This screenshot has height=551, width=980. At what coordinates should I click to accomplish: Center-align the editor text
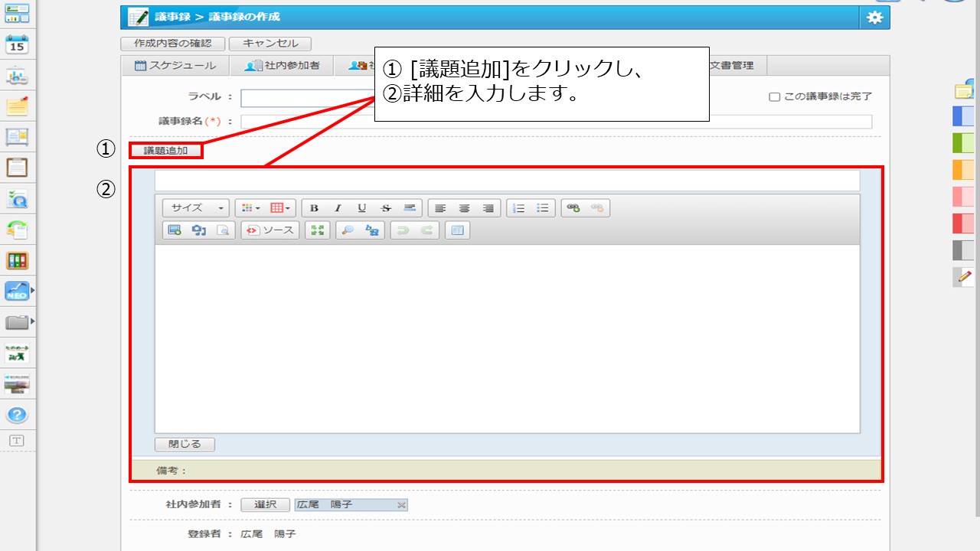pyautogui.click(x=464, y=208)
